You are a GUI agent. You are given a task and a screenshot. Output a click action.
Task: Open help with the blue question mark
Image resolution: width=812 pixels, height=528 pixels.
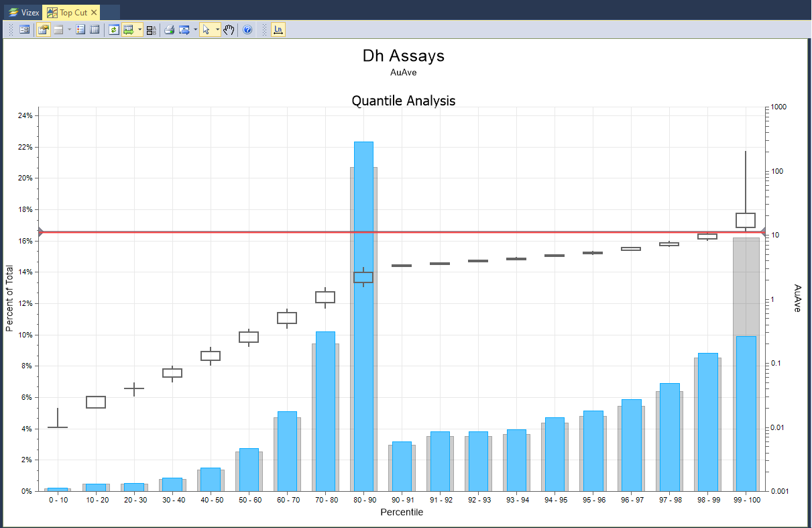click(247, 30)
